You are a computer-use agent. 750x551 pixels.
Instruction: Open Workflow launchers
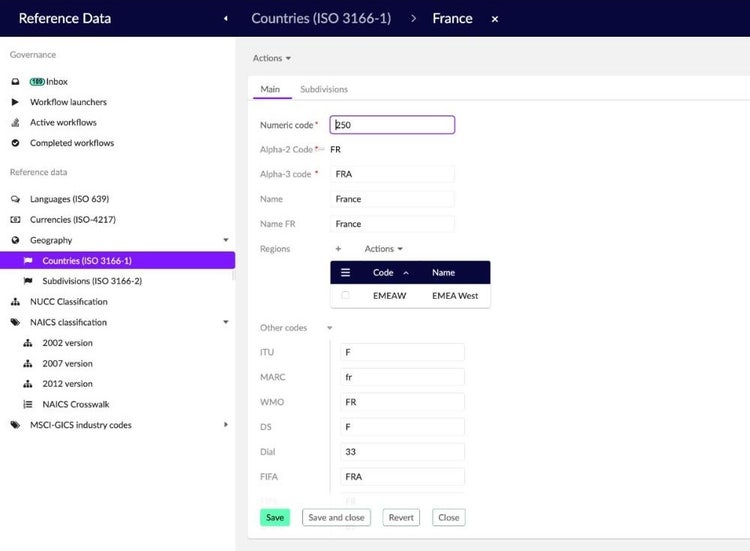[68, 102]
